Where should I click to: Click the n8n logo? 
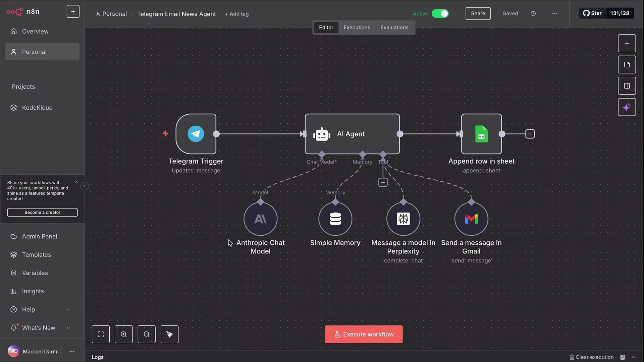(23, 12)
